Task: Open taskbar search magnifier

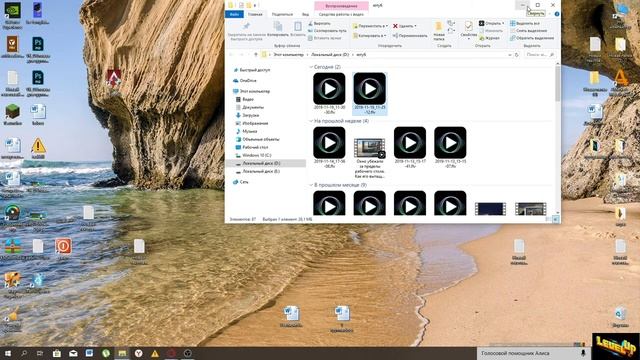Action: tap(24, 353)
